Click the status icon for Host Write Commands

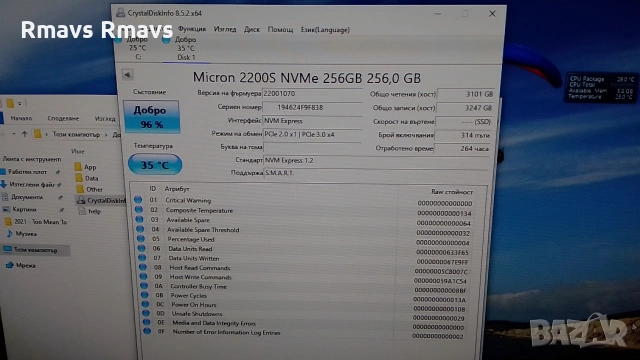coord(143,276)
